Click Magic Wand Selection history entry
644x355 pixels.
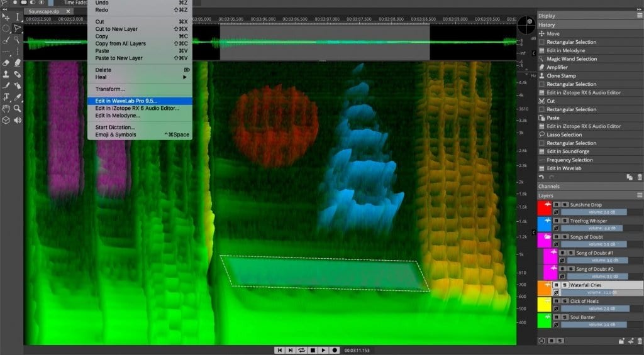[590, 59]
